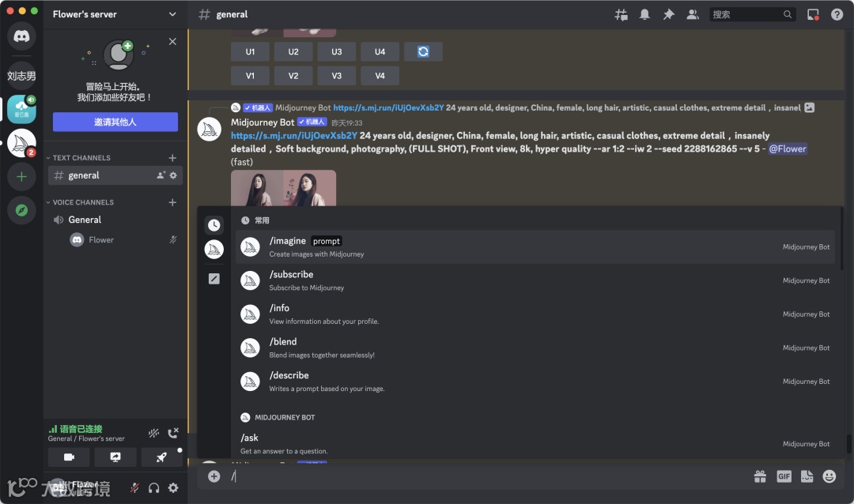Open the Help question mark icon
The image size is (854, 504).
837,15
